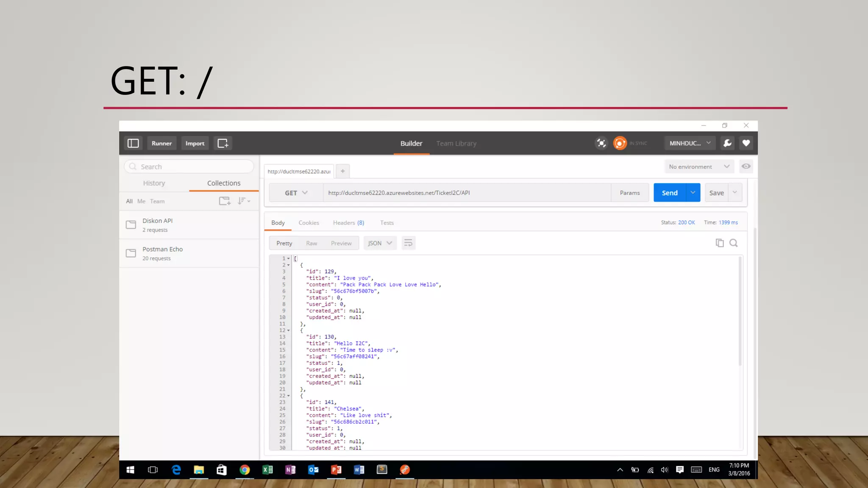The image size is (868, 488).
Task: Click the Params button
Action: (x=629, y=193)
